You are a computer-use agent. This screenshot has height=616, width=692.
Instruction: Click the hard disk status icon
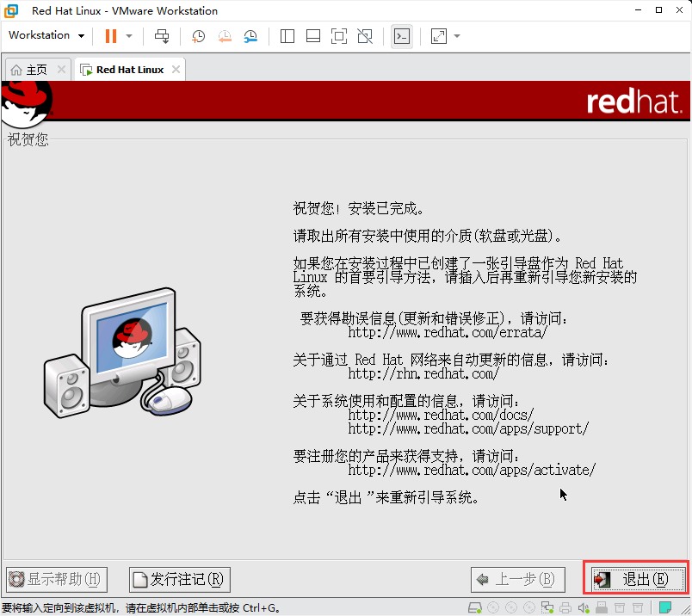tap(473, 607)
